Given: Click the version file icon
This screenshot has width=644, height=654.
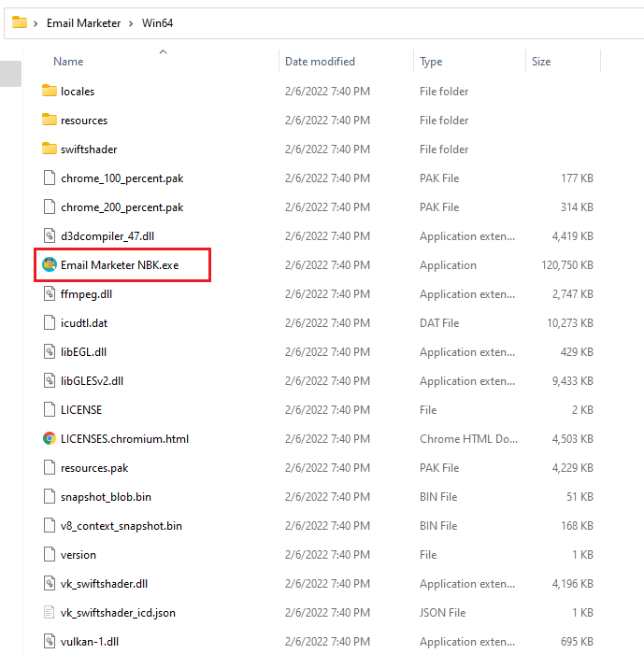Looking at the screenshot, I should tap(50, 554).
